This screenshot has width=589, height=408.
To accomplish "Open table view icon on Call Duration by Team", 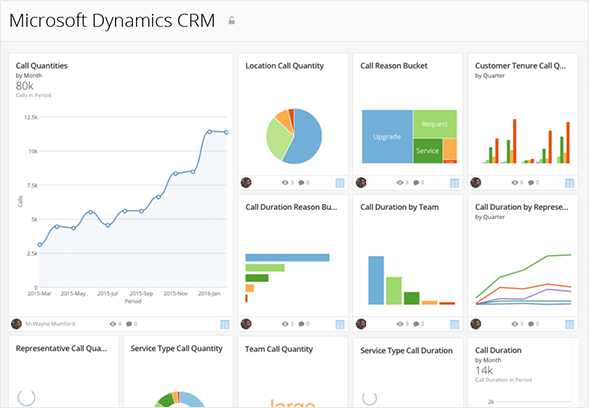I will [x=455, y=324].
